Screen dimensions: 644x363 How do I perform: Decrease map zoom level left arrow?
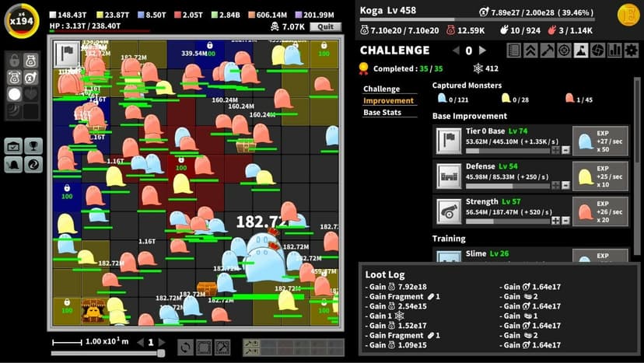(141, 342)
